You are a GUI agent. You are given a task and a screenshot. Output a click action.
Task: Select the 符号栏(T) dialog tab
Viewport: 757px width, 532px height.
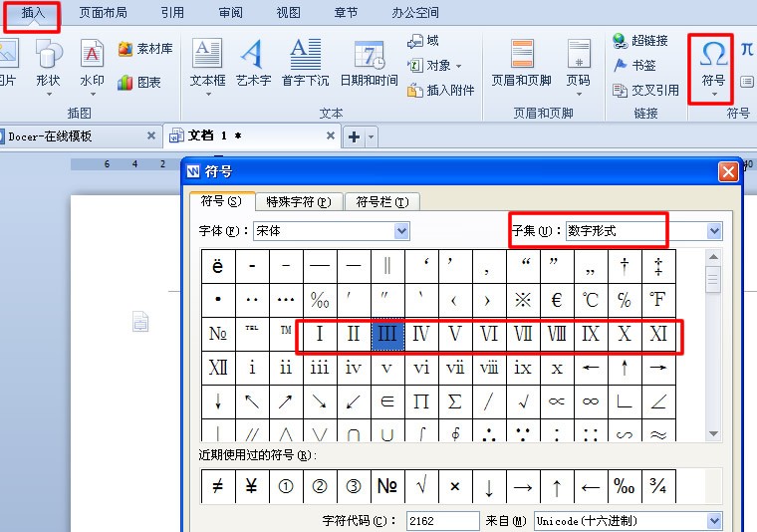click(381, 202)
